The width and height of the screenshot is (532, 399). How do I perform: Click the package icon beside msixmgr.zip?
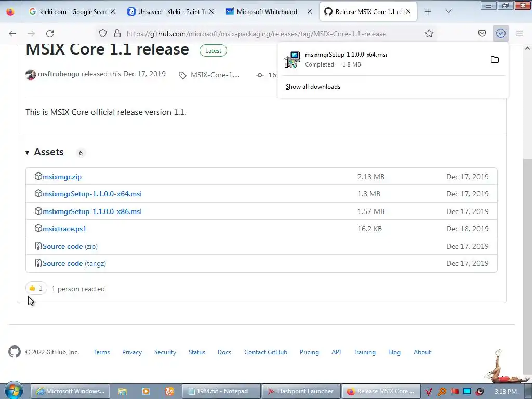click(x=38, y=177)
